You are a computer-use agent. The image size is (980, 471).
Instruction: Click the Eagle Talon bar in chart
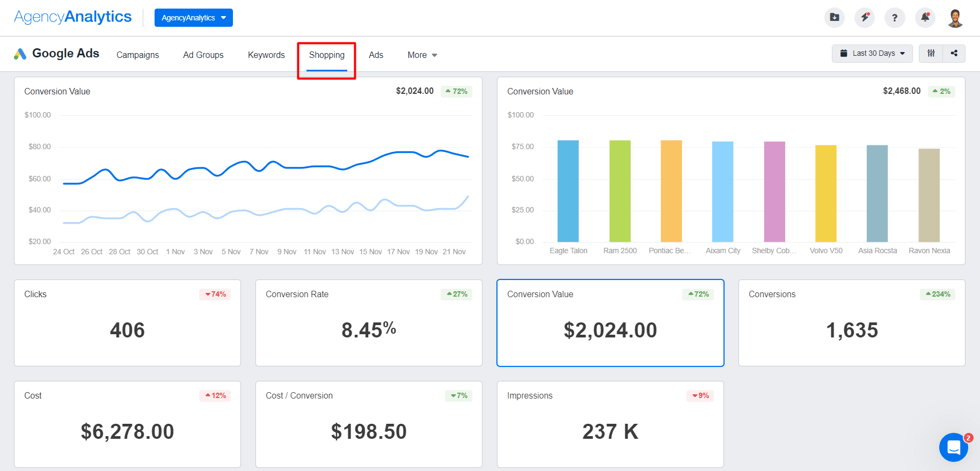[x=568, y=191]
